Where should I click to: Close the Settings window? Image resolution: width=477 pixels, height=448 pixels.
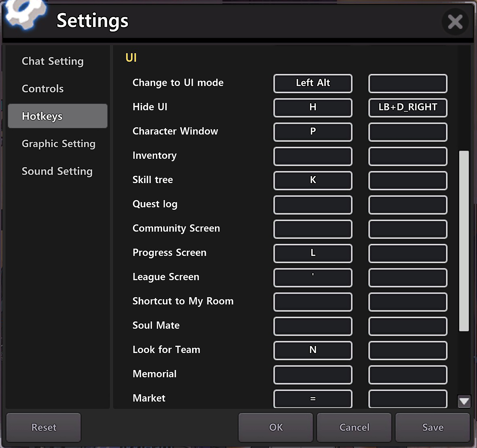click(x=455, y=22)
